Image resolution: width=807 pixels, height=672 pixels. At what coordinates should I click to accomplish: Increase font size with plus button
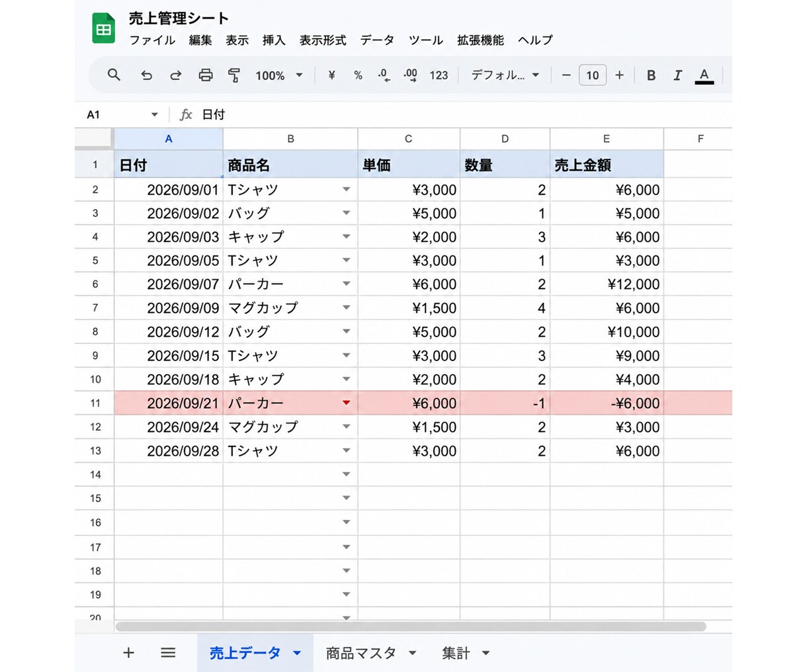coord(619,75)
